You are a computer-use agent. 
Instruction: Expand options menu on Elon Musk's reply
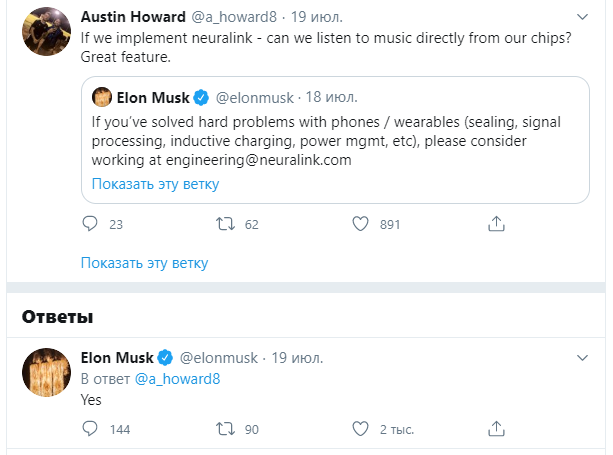pos(583,357)
